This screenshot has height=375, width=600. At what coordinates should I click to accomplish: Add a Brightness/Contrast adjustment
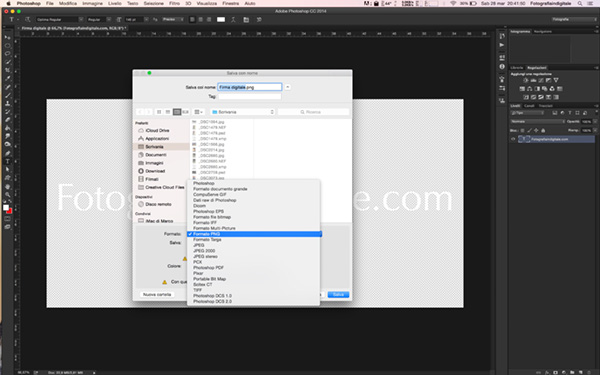526,80
